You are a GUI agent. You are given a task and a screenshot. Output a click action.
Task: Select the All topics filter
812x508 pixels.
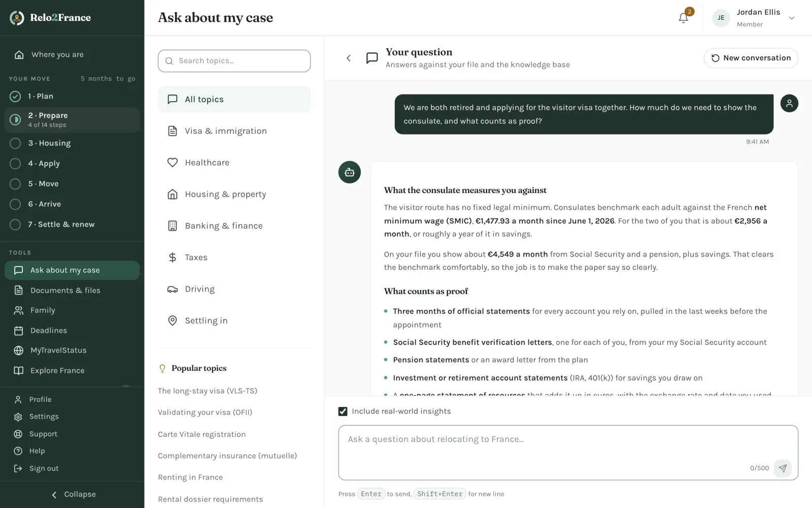pyautogui.click(x=234, y=99)
